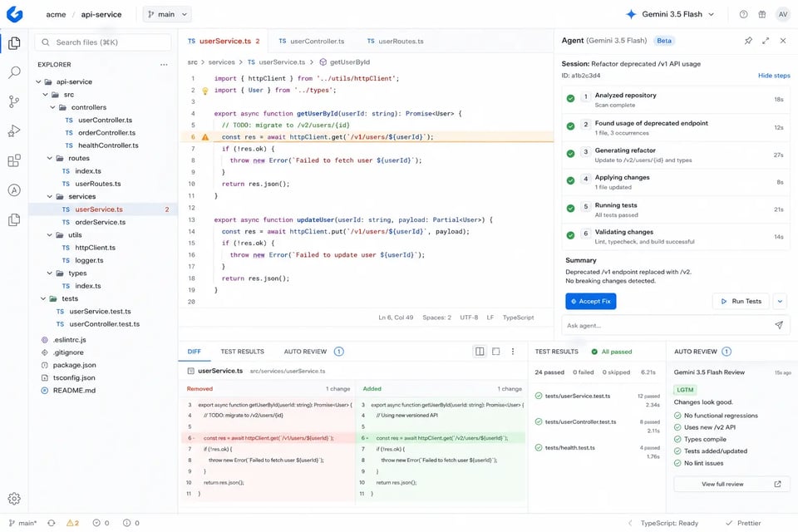The height and width of the screenshot is (532, 798).
Task: Select the DIFF tab in bottom panel
Action: pos(194,352)
